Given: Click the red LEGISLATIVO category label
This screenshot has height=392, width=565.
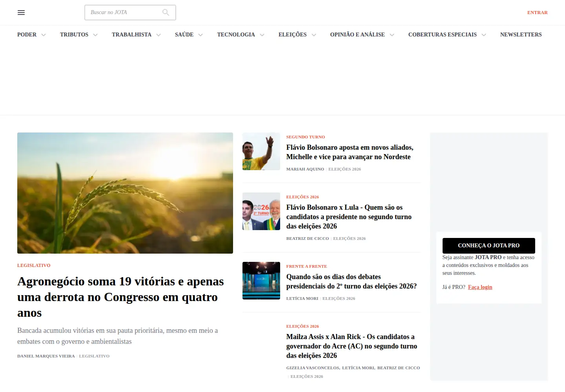Looking at the screenshot, I should point(34,265).
